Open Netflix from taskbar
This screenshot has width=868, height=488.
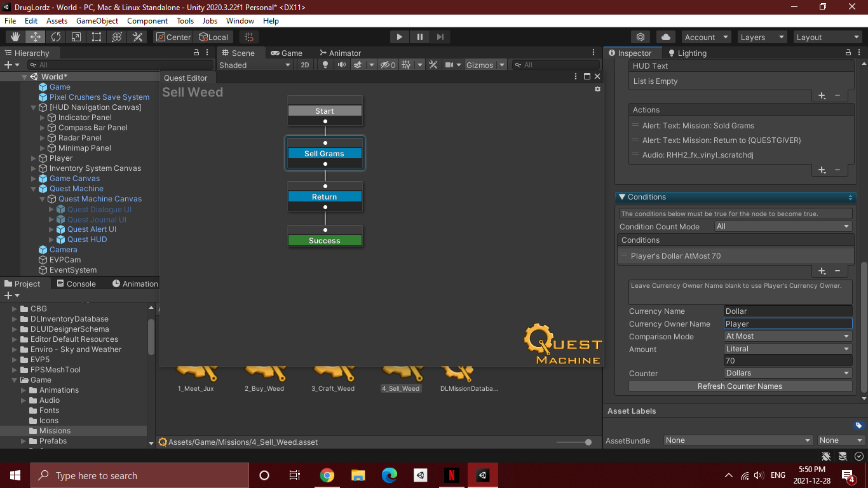tap(451, 475)
